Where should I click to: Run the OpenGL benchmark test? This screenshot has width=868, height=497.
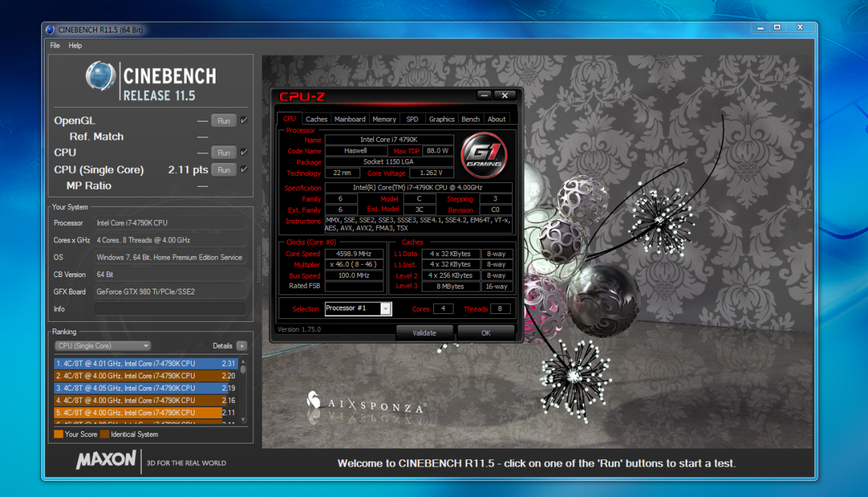point(224,121)
